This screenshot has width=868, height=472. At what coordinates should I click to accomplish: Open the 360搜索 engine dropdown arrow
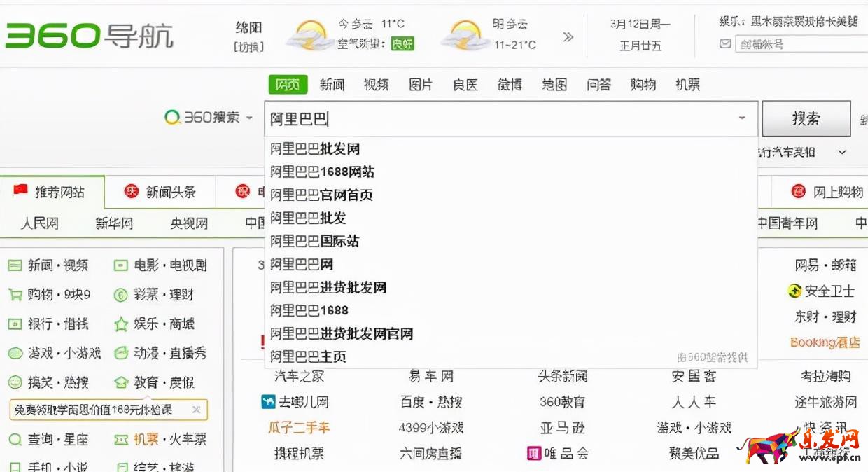coord(249,118)
